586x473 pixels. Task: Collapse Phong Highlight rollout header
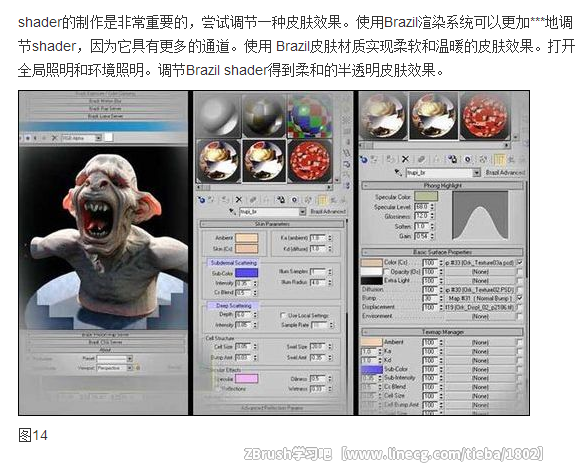(x=442, y=185)
